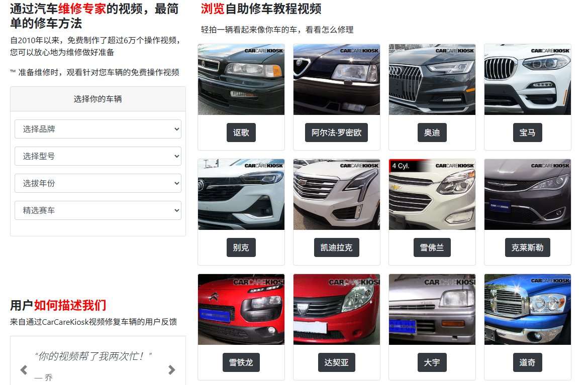Screen dimensions: 588x385
Task: Click the 讴歌 brand button
Action: coord(241,133)
